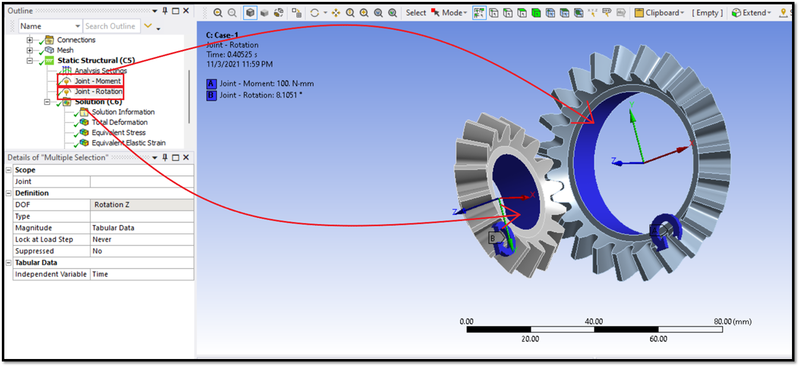The image size is (800, 367).
Task: Select Total Deformation result
Action: click(x=119, y=122)
